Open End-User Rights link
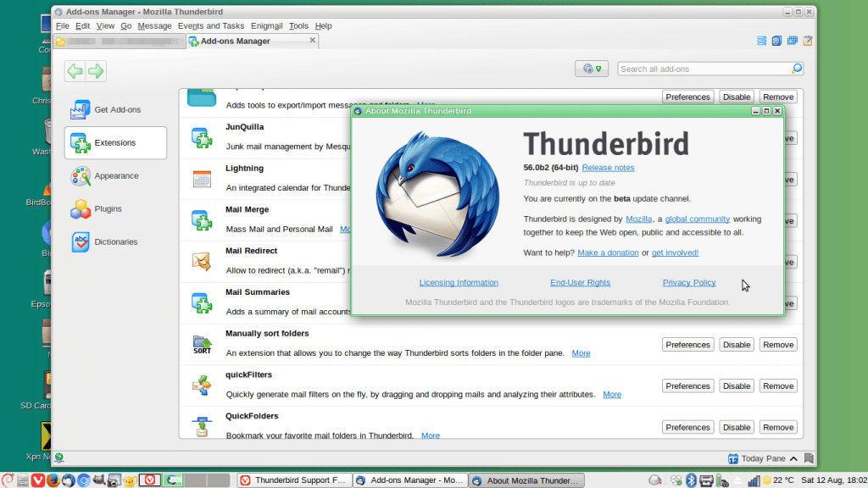 click(x=580, y=282)
